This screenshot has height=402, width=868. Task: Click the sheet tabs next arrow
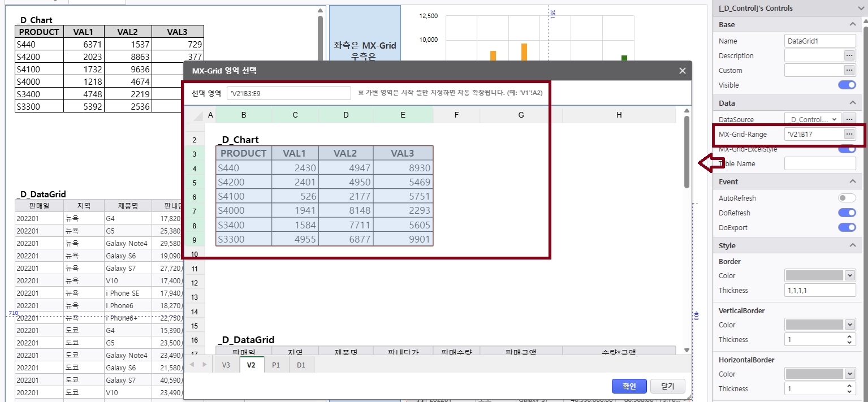[204, 365]
